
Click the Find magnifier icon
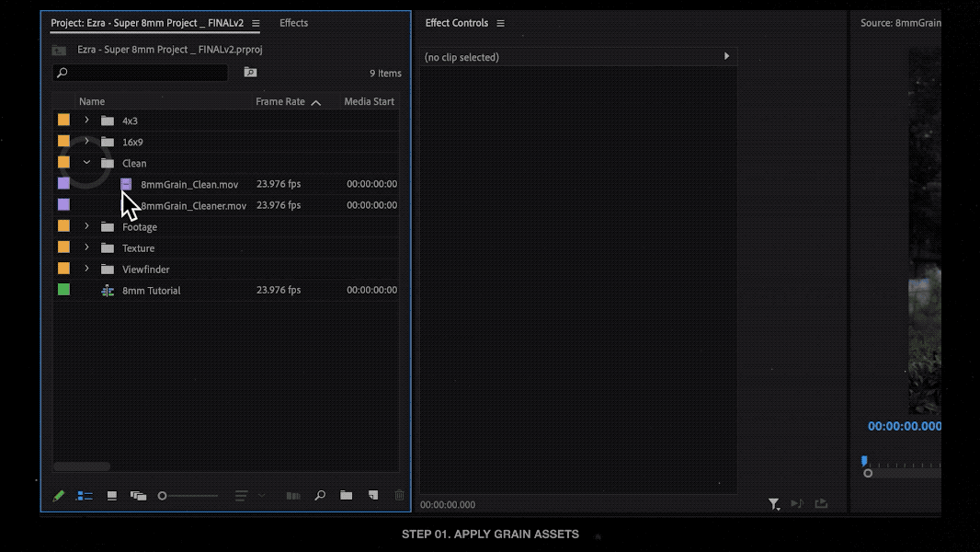coord(320,495)
